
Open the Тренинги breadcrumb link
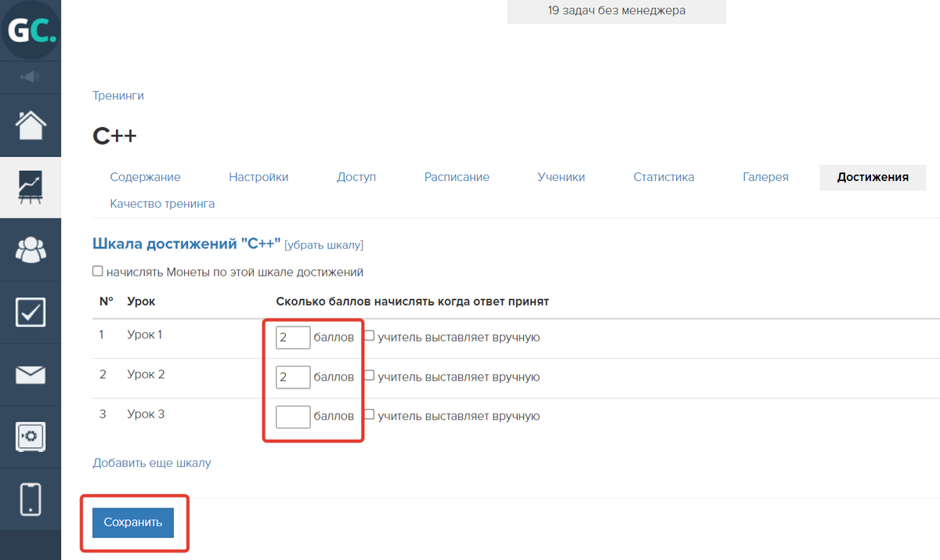118,96
